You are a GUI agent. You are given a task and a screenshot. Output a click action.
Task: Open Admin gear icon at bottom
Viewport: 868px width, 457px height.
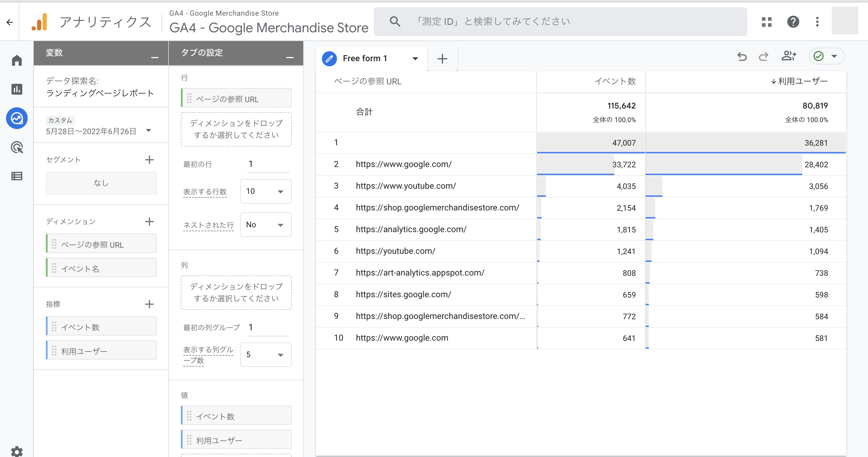tap(17, 451)
